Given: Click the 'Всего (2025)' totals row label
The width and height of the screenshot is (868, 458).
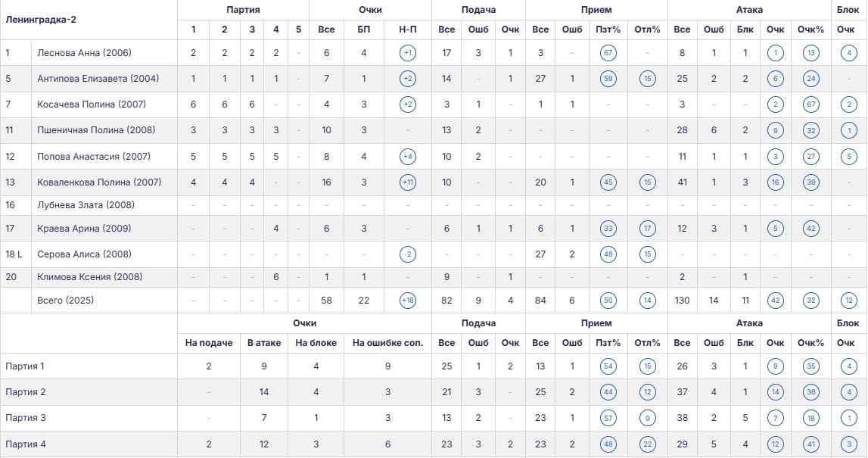Looking at the screenshot, I should tap(65, 301).
